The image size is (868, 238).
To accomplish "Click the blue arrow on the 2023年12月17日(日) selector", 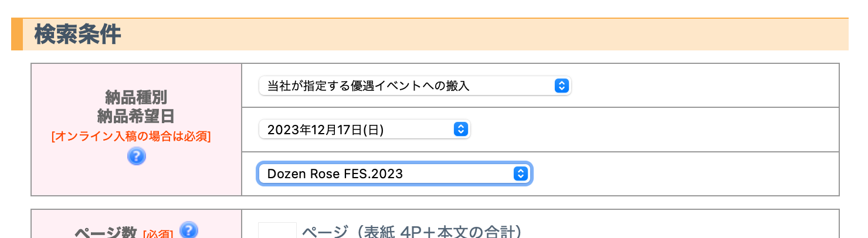I will (460, 130).
